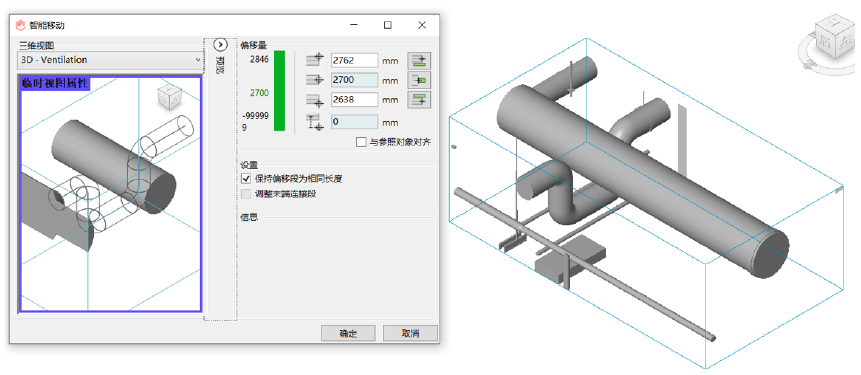The height and width of the screenshot is (375, 861).
Task: Minimize the 智能移动 dialog
Action: point(354,25)
